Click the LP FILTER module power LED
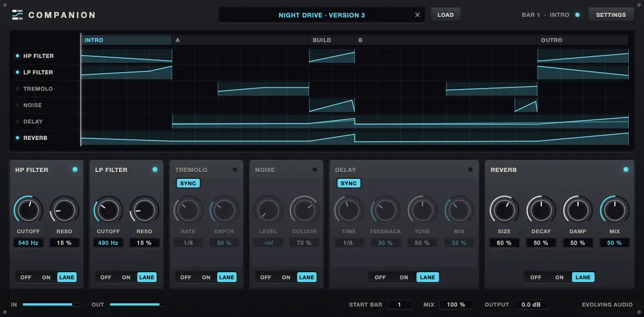 click(155, 169)
